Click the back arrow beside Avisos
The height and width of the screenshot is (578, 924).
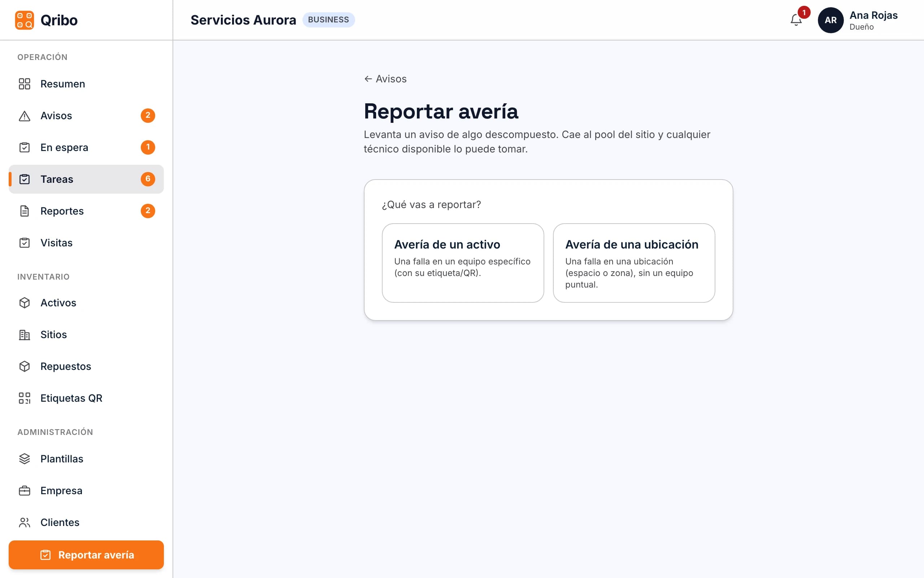tap(368, 79)
